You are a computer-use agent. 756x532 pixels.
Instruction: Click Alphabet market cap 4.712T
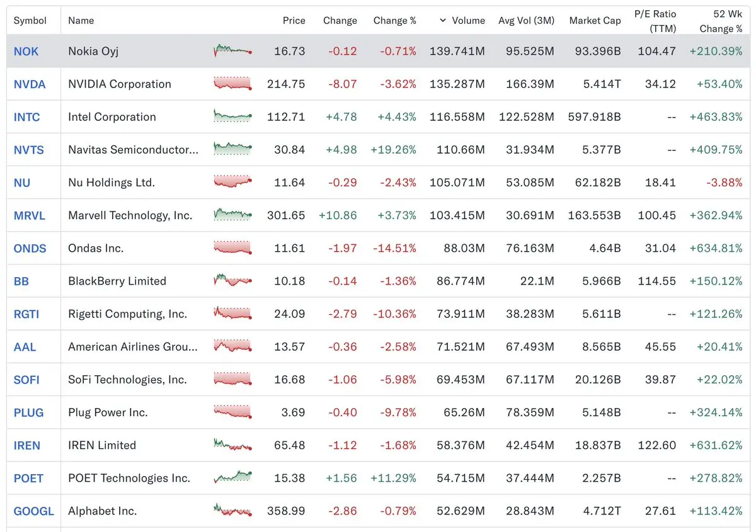(x=602, y=511)
